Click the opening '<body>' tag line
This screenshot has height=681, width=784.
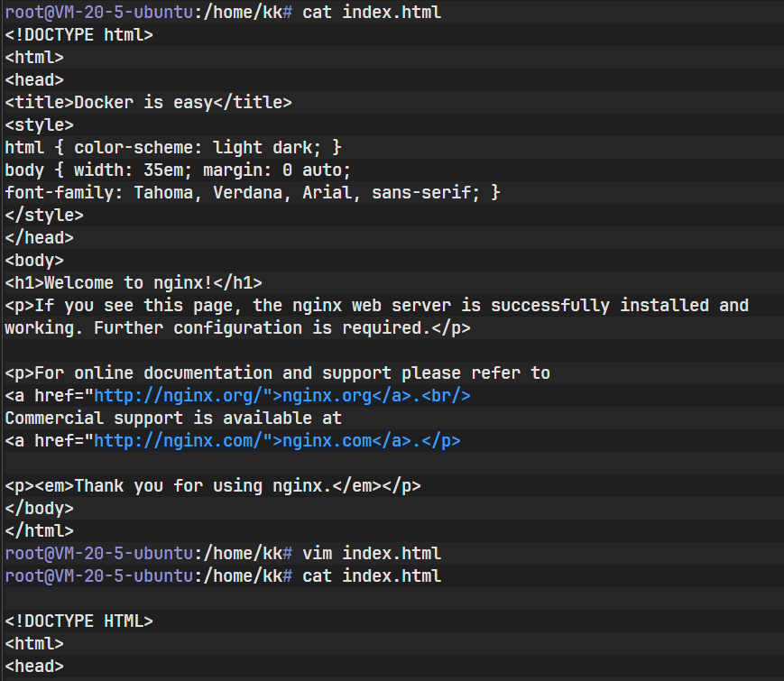pos(34,261)
